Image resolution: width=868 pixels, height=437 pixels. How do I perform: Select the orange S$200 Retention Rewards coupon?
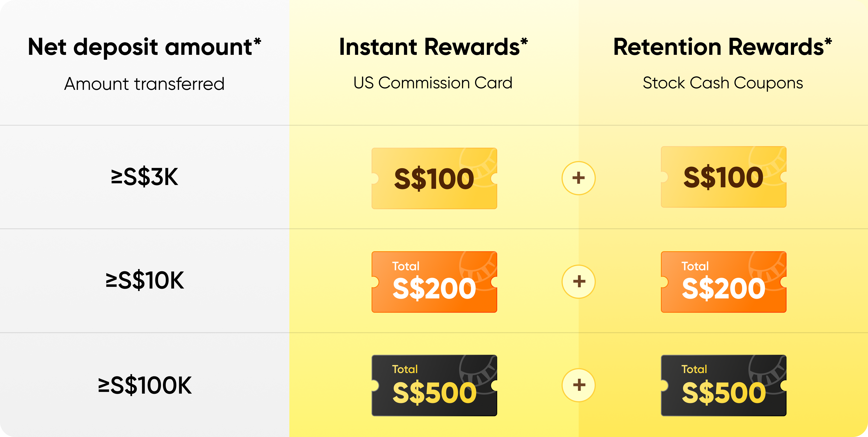pos(723,282)
